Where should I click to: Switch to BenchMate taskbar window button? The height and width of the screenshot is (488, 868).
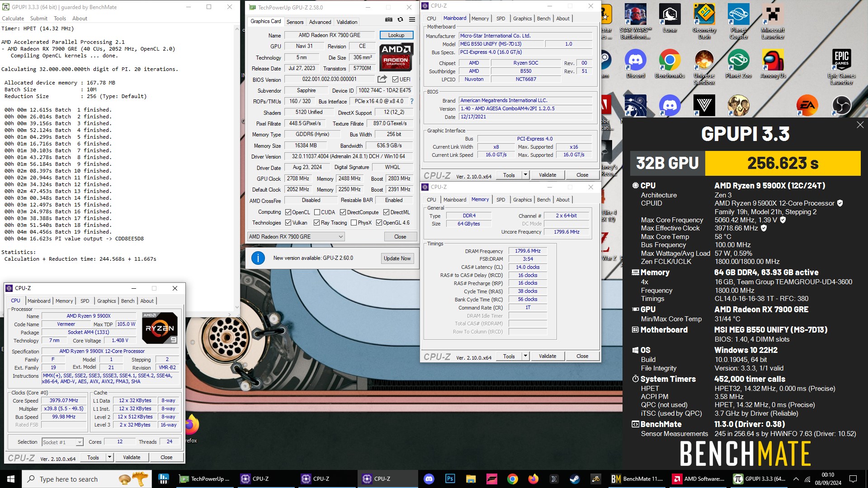(x=637, y=479)
